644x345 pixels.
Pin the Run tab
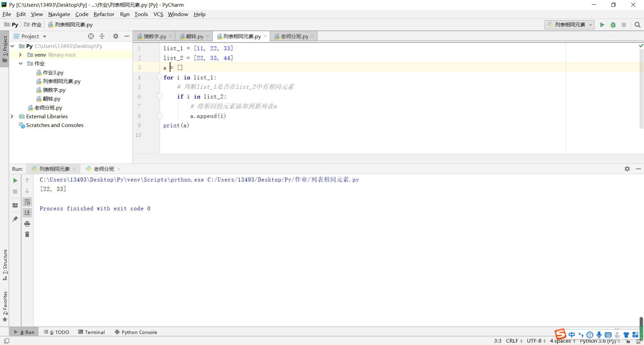coord(15,219)
